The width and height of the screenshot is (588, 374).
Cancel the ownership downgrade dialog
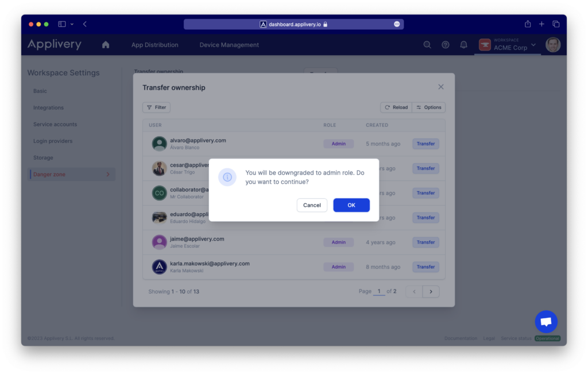coord(312,205)
